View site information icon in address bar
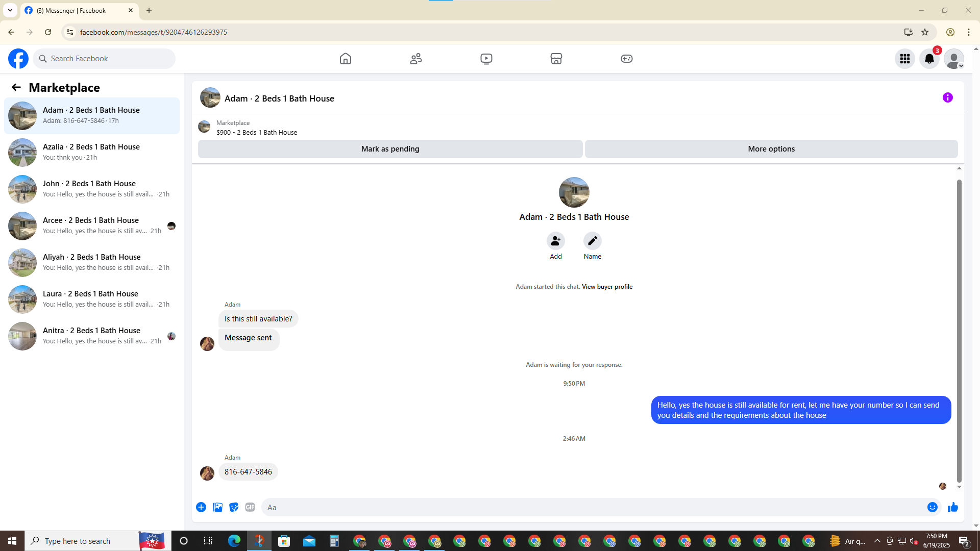 click(70, 32)
